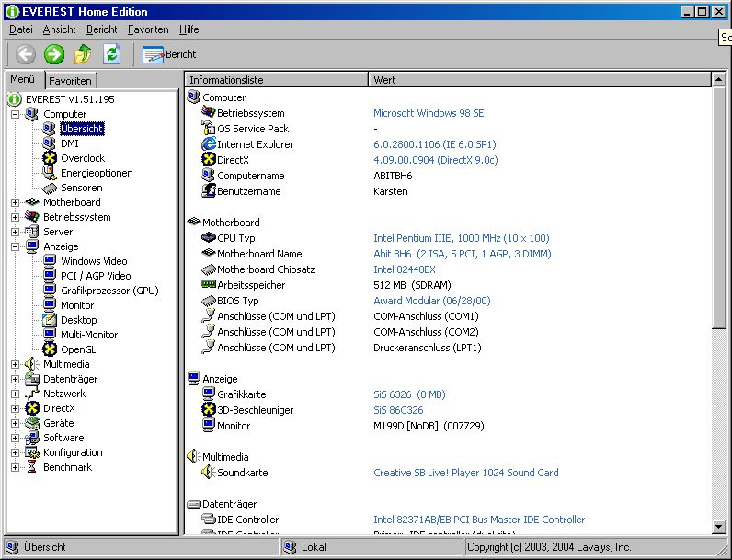
Task: Click the Internet Explorer icon in list
Action: [x=208, y=144]
